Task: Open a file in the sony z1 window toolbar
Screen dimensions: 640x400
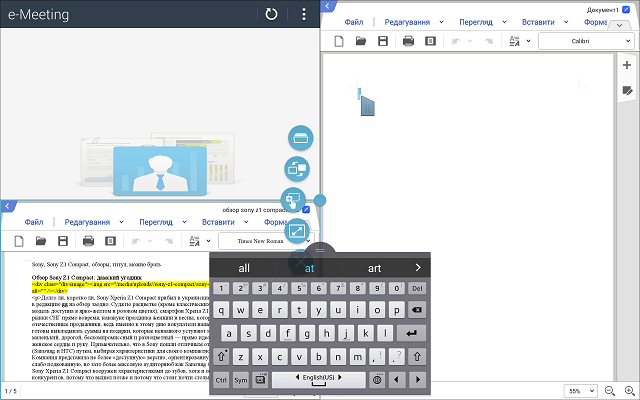Action: pyautogui.click(x=41, y=241)
